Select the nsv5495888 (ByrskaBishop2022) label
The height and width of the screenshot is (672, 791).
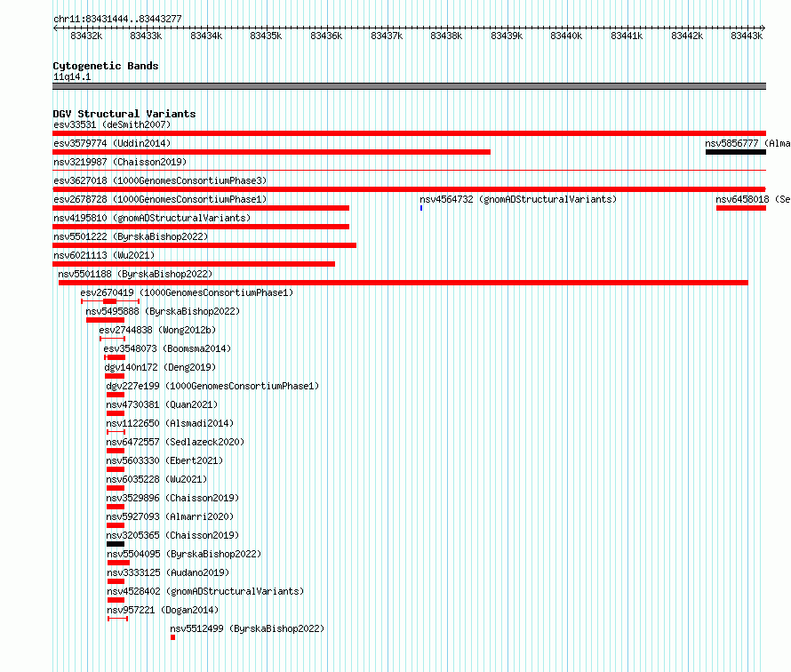[x=163, y=311]
